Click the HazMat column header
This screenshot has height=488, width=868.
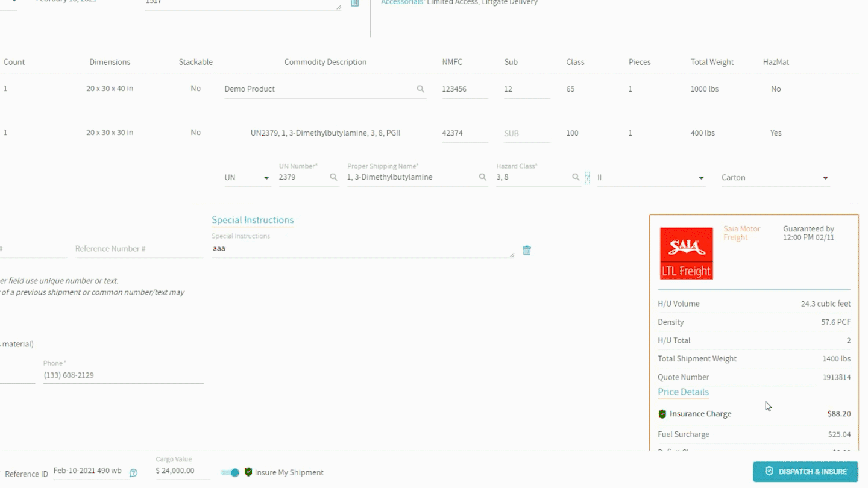pos(776,62)
